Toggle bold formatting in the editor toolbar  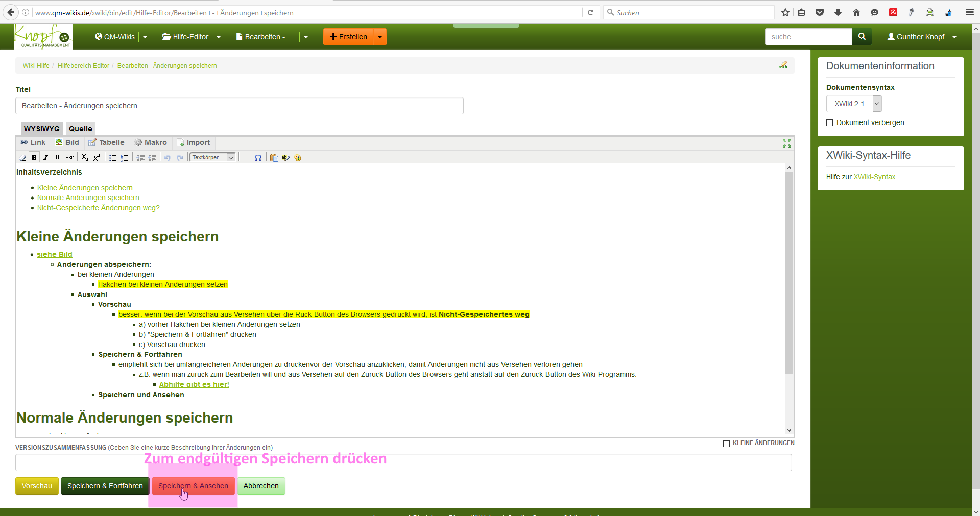pos(34,158)
